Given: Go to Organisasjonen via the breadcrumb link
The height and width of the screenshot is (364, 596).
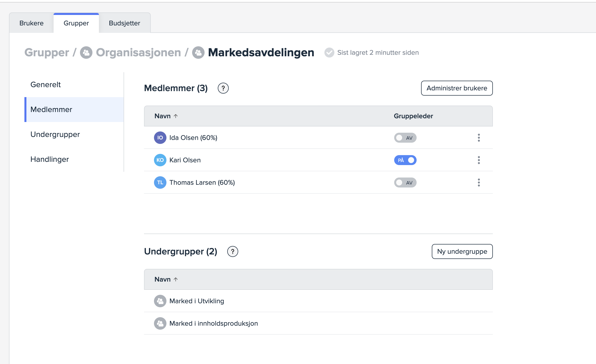Looking at the screenshot, I should click(138, 53).
